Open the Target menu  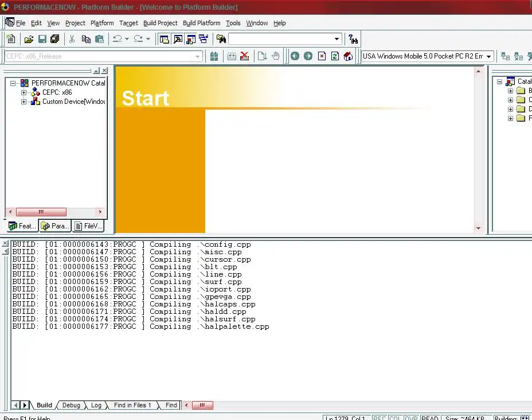point(128,23)
